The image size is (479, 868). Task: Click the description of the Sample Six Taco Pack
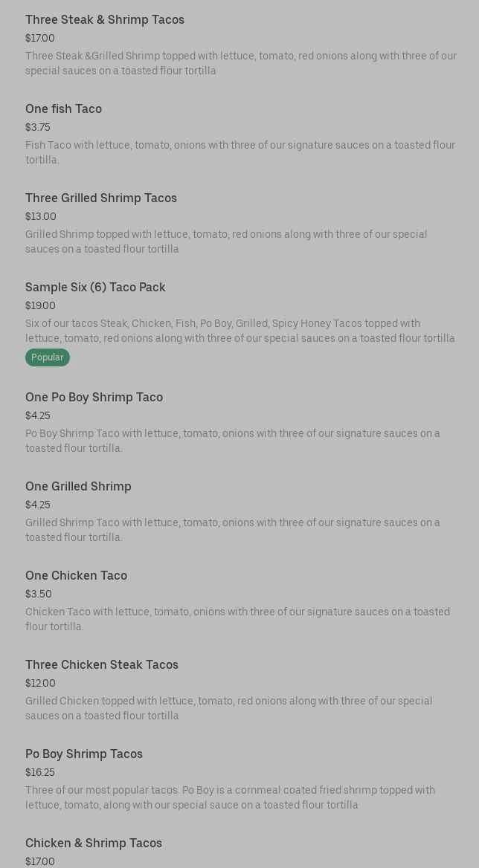(x=239, y=331)
